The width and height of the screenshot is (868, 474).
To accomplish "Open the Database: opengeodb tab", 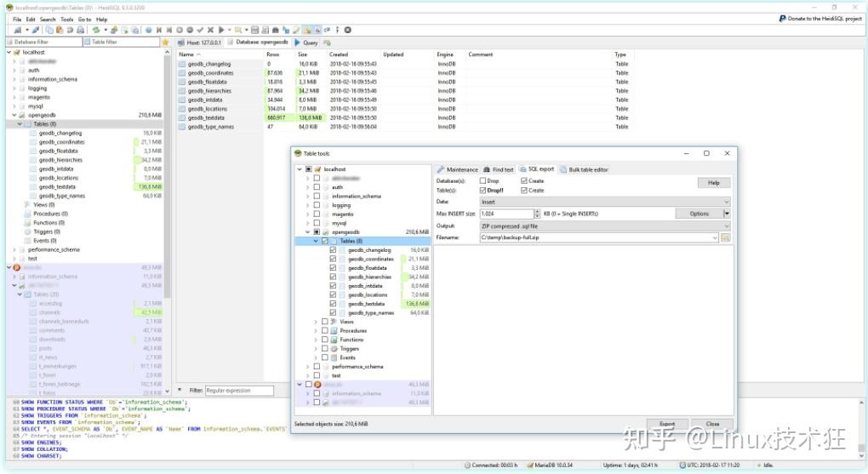I will (x=258, y=42).
